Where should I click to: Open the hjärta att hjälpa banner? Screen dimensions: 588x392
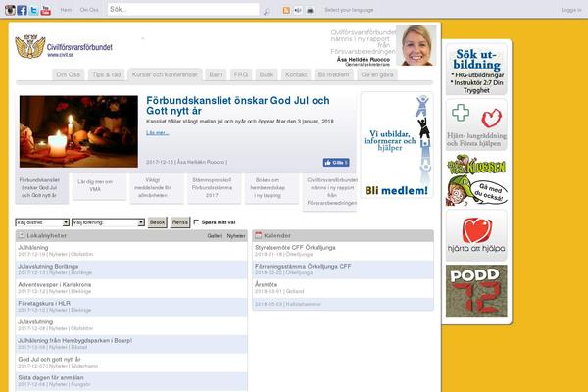[476, 235]
